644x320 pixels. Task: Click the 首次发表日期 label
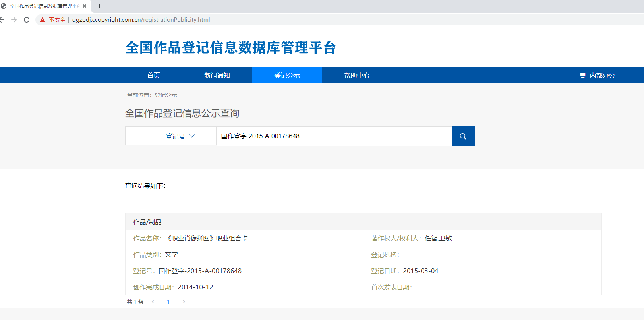(391, 287)
